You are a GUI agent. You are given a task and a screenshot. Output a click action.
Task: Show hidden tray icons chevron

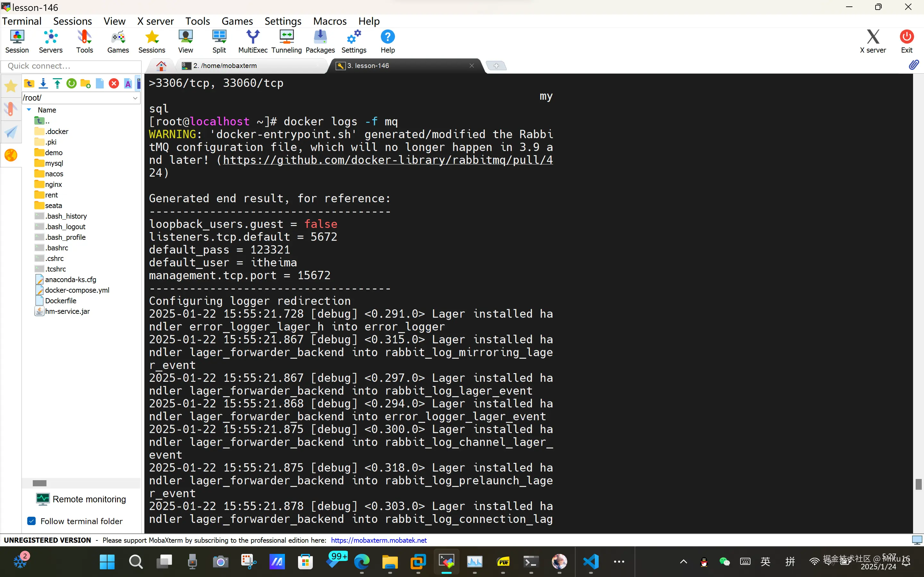[x=683, y=561]
